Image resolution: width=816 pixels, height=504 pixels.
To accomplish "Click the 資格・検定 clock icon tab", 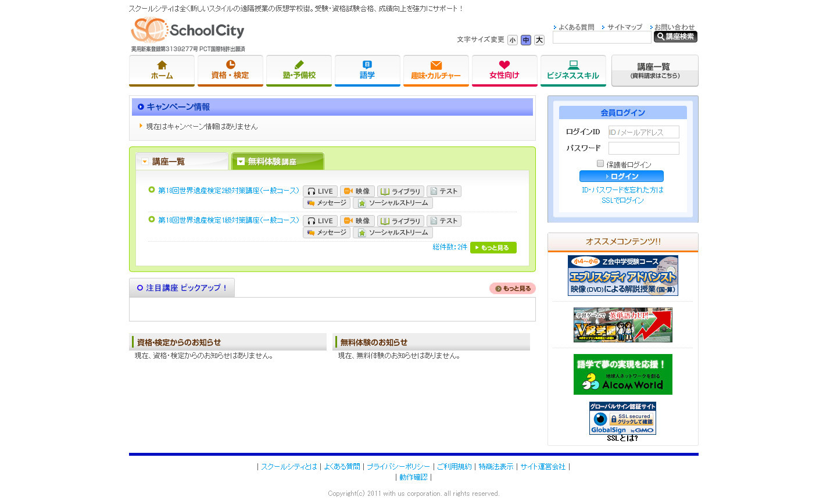I will pos(230,70).
